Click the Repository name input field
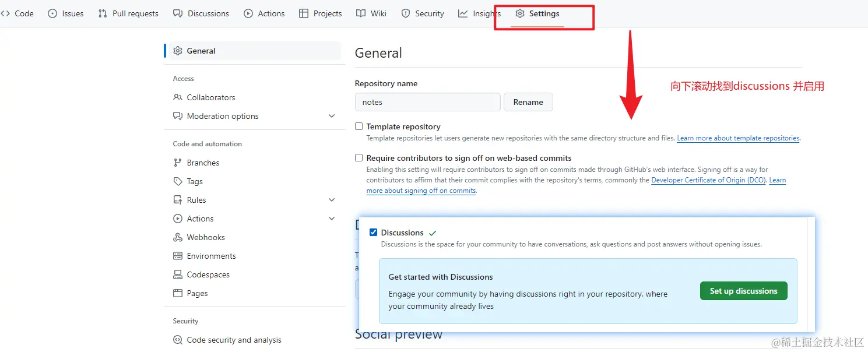868x352 pixels. (427, 102)
